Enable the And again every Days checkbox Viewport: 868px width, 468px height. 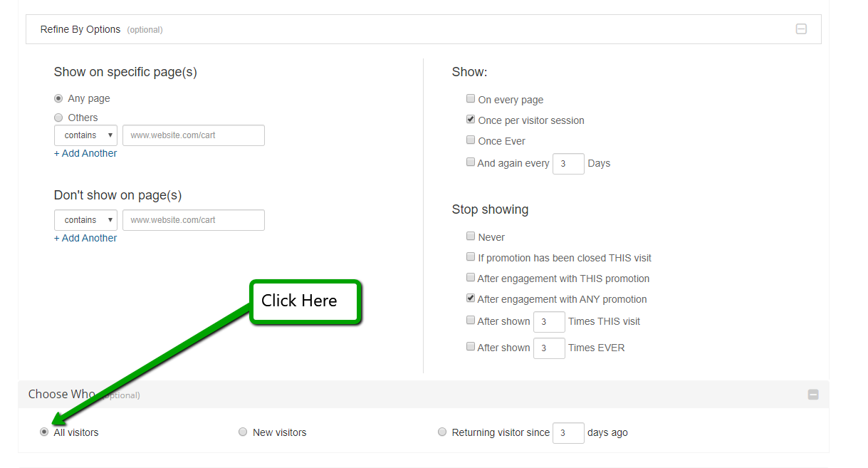tap(471, 162)
